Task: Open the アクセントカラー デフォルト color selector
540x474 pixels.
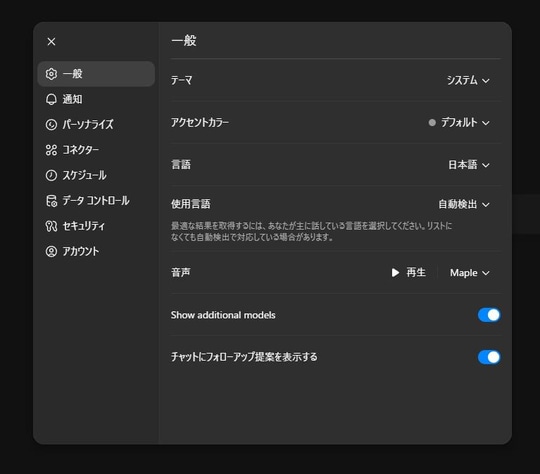Action: pyautogui.click(x=459, y=123)
